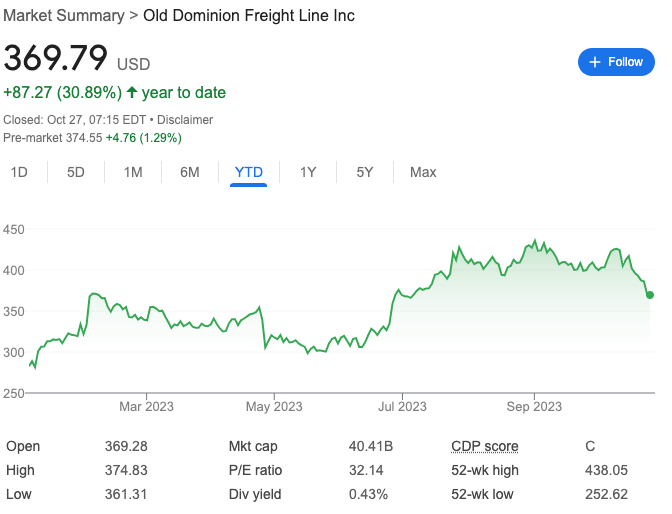Show the 6M chart range

click(x=190, y=172)
